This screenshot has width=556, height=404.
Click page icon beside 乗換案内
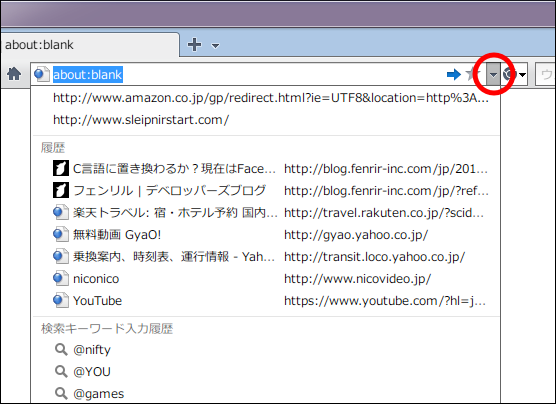[x=61, y=256]
